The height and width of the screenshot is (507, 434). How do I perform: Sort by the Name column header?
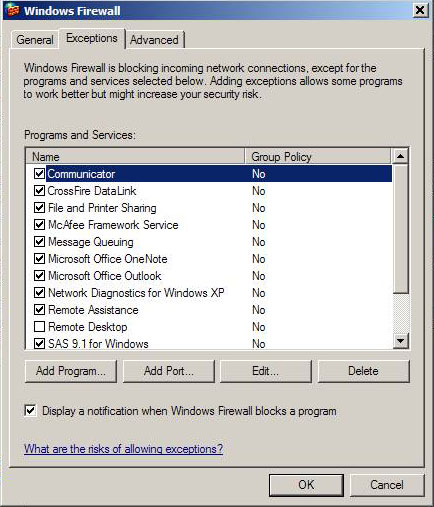(135, 156)
